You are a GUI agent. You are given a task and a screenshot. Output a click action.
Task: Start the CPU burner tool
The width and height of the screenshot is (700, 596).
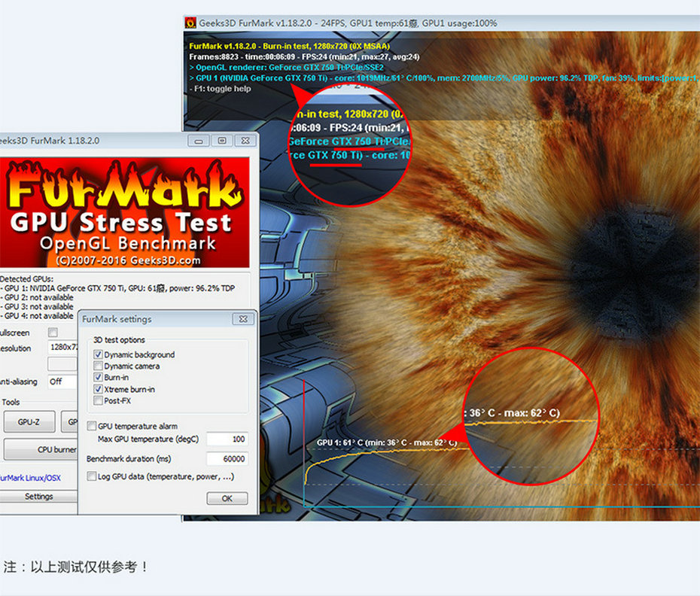41,449
